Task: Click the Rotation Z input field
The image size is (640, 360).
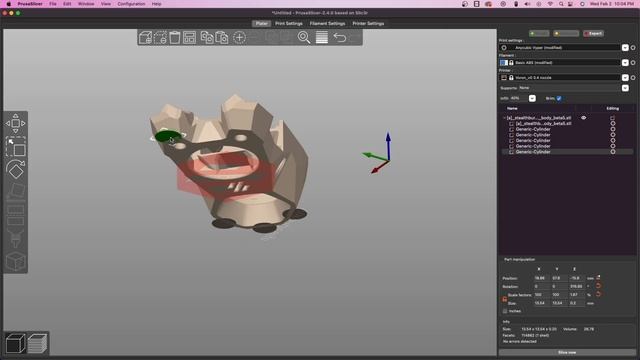Action: (576, 286)
